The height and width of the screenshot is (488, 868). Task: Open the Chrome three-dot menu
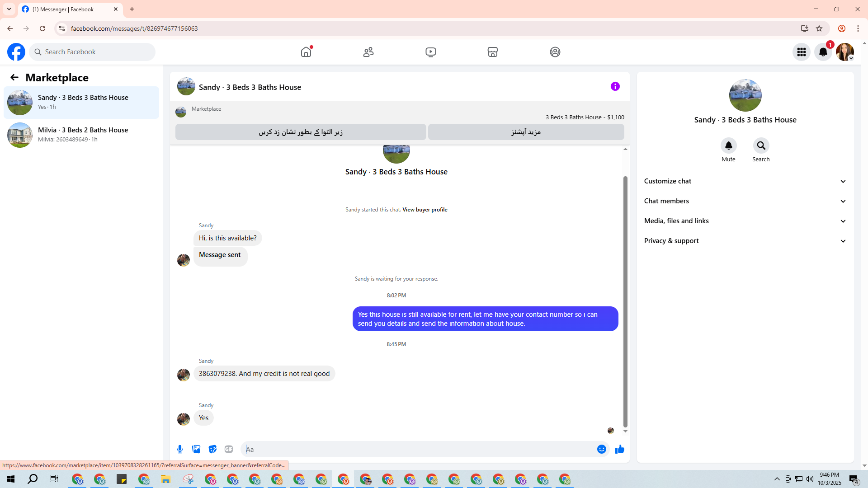858,28
